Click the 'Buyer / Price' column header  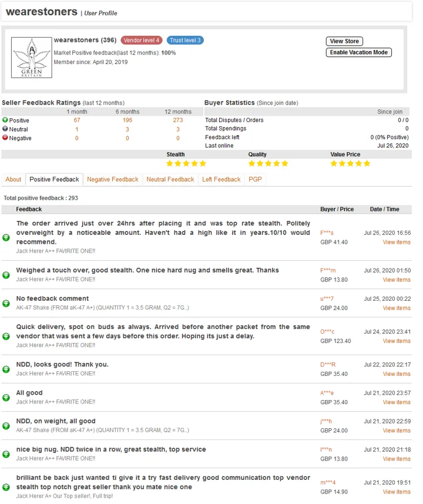[337, 209]
